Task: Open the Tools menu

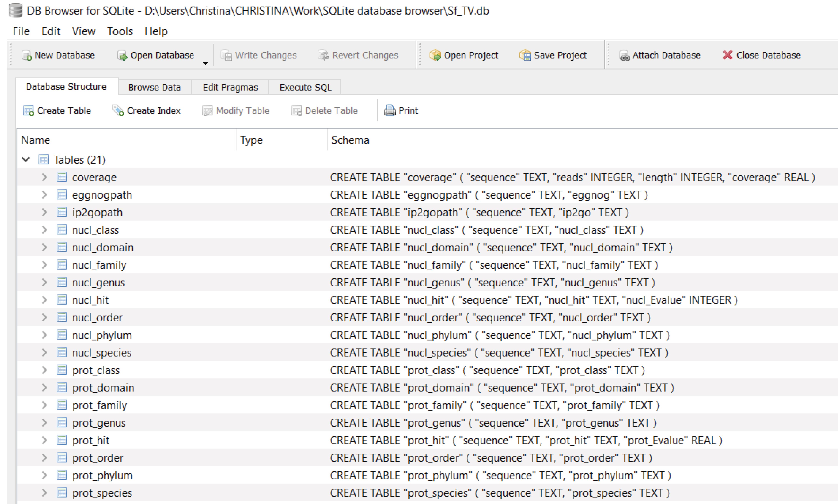Action: point(120,31)
